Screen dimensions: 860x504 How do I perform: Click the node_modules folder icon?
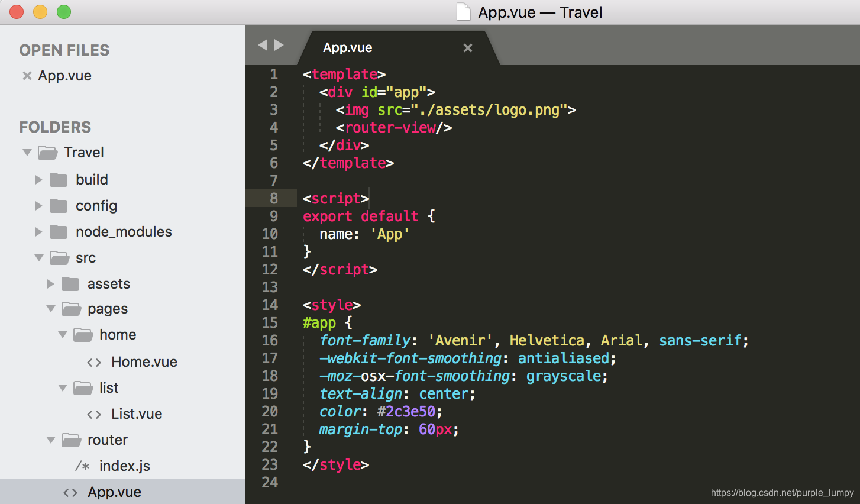tap(59, 232)
